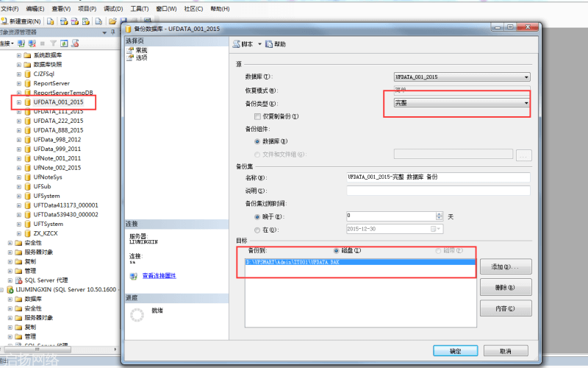Click the Refresh icon in Object Explorer toolbar
The height and width of the screenshot is (368, 588).
64,43
